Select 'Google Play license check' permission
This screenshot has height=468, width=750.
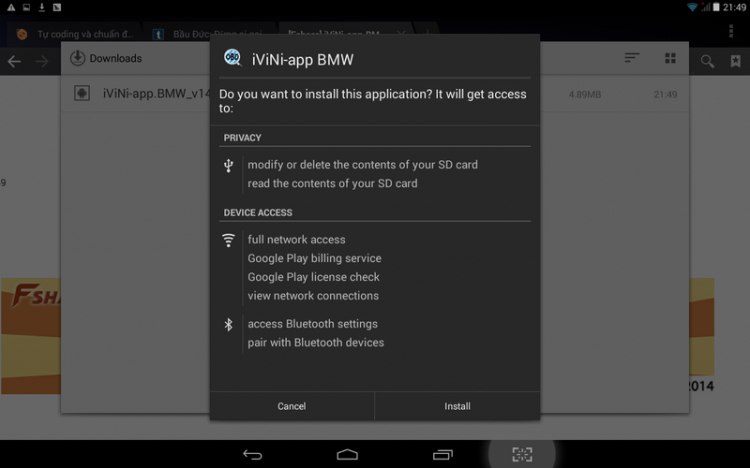[313, 277]
